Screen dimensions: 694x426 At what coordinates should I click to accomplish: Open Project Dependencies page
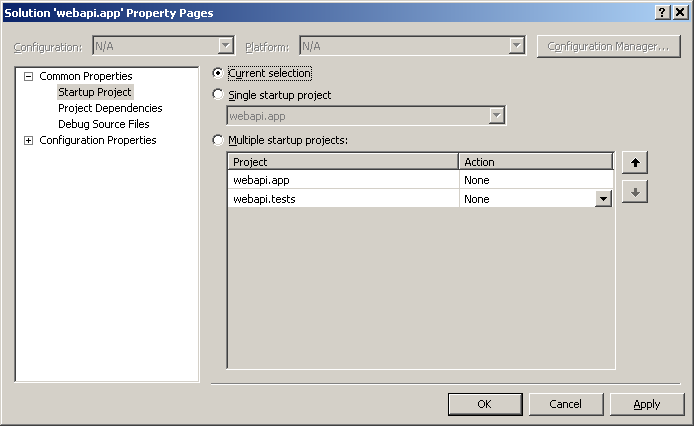click(110, 108)
